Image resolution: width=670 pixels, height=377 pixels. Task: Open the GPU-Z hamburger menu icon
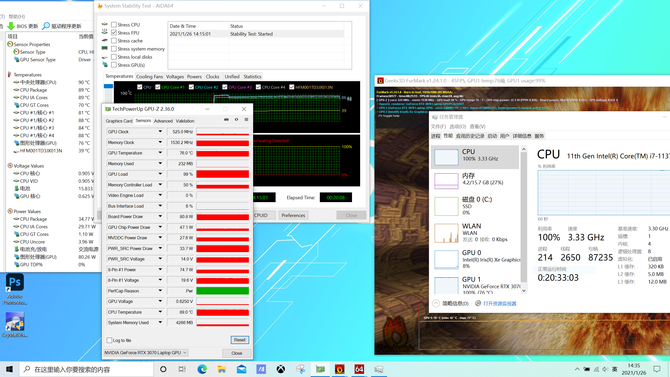[x=246, y=120]
